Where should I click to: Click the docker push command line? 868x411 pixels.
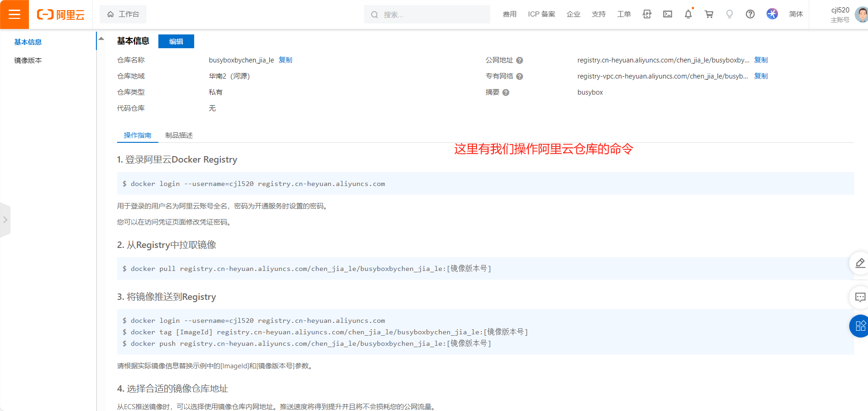pyautogui.click(x=307, y=343)
